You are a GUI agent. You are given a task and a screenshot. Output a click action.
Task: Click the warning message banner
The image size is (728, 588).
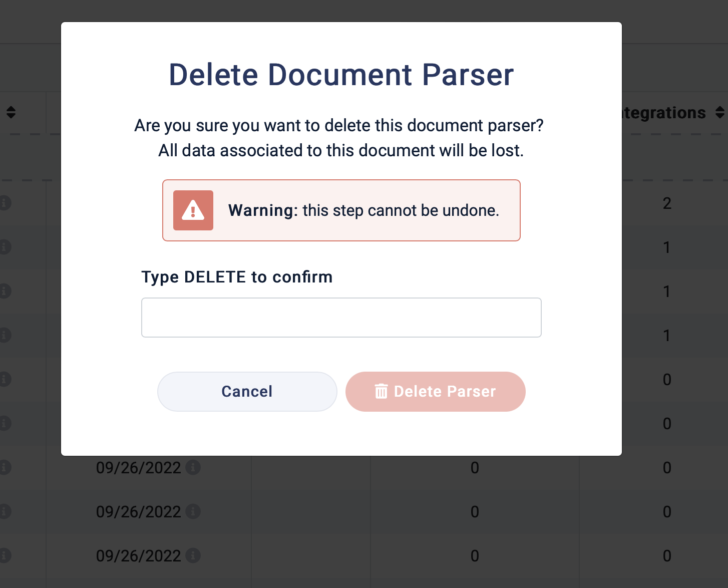(341, 210)
